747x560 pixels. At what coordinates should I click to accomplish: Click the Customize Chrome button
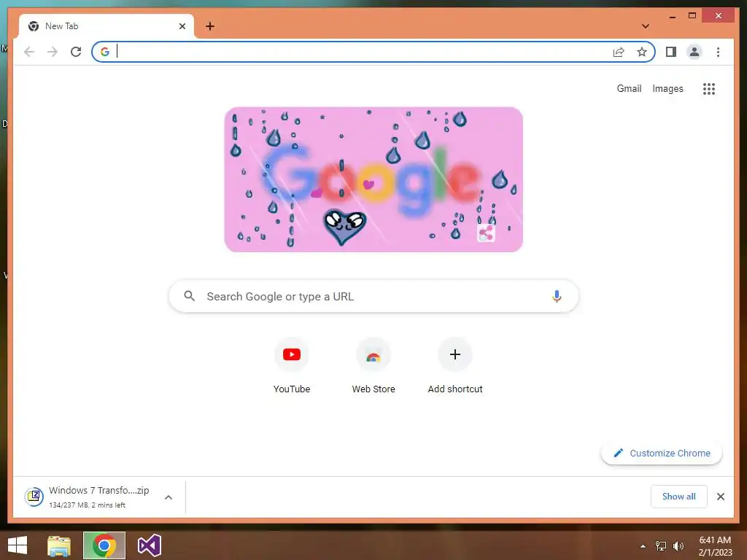(x=662, y=453)
